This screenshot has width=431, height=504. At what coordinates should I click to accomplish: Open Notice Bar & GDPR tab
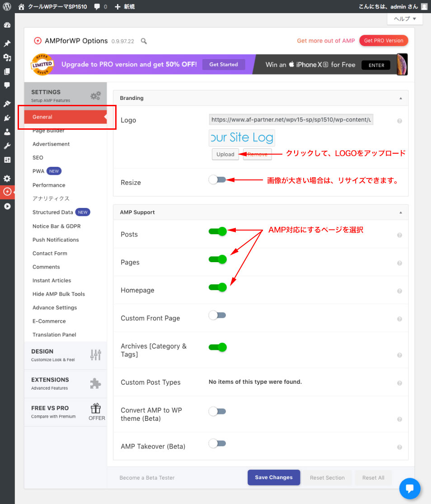click(56, 226)
